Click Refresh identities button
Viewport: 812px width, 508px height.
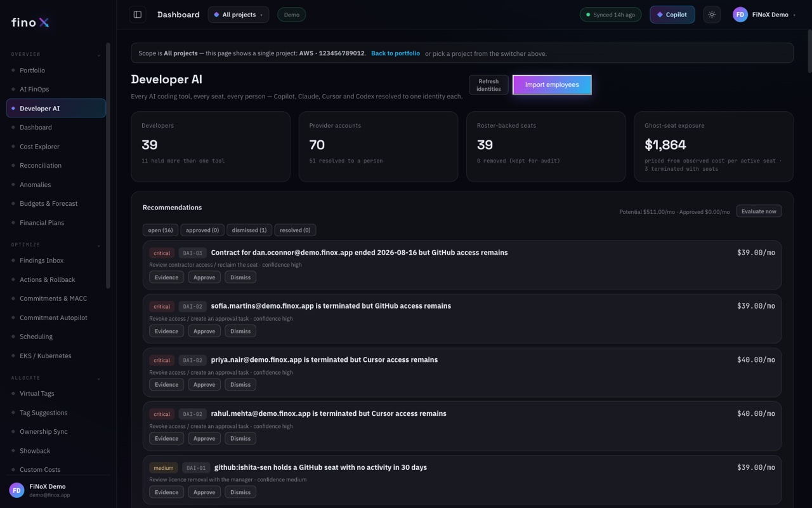coord(488,85)
